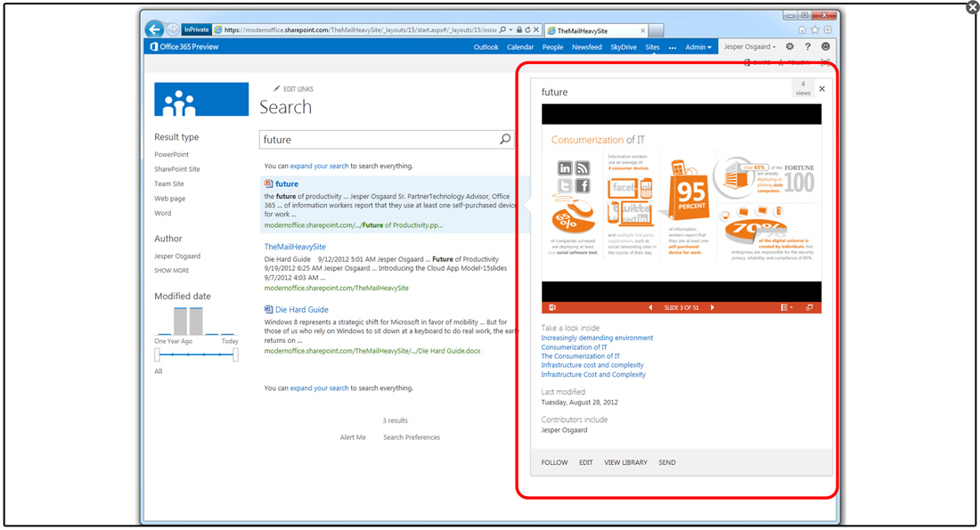Click the smiley feedback icon
980x530 pixels.
(x=826, y=46)
